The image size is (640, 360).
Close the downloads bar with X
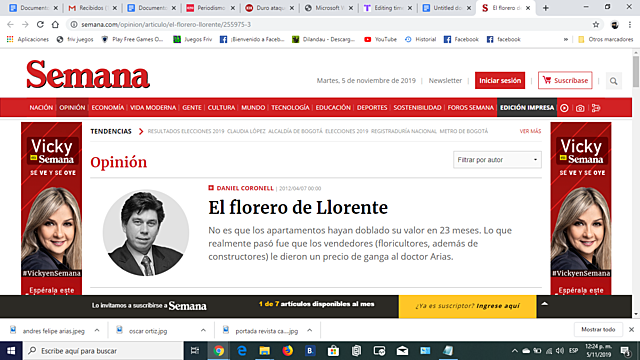(x=631, y=329)
